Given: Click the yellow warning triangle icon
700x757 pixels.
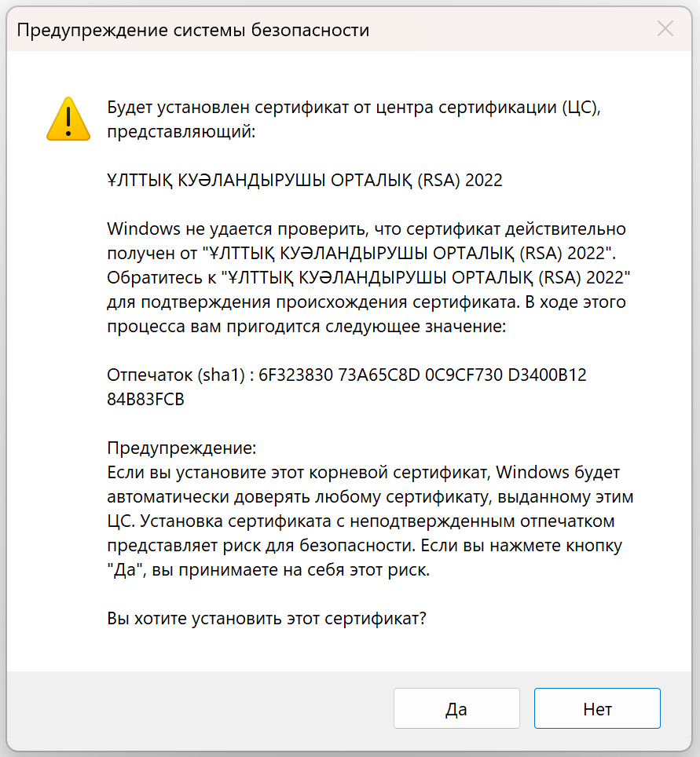Looking at the screenshot, I should pos(68,119).
